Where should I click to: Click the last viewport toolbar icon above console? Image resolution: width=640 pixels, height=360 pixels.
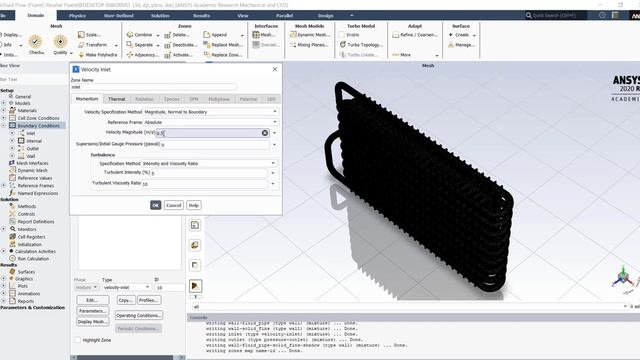point(195,286)
